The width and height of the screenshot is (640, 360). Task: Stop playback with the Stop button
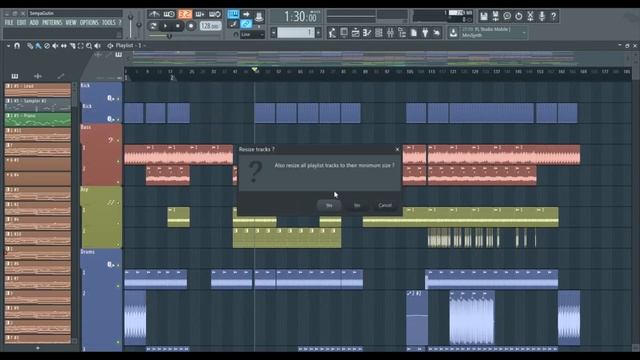pyautogui.click(x=178, y=26)
